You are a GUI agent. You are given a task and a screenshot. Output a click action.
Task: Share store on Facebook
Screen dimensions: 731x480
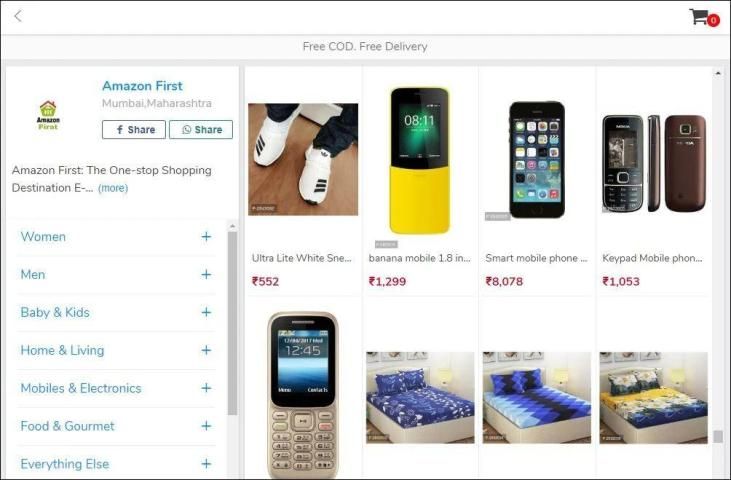(x=134, y=130)
